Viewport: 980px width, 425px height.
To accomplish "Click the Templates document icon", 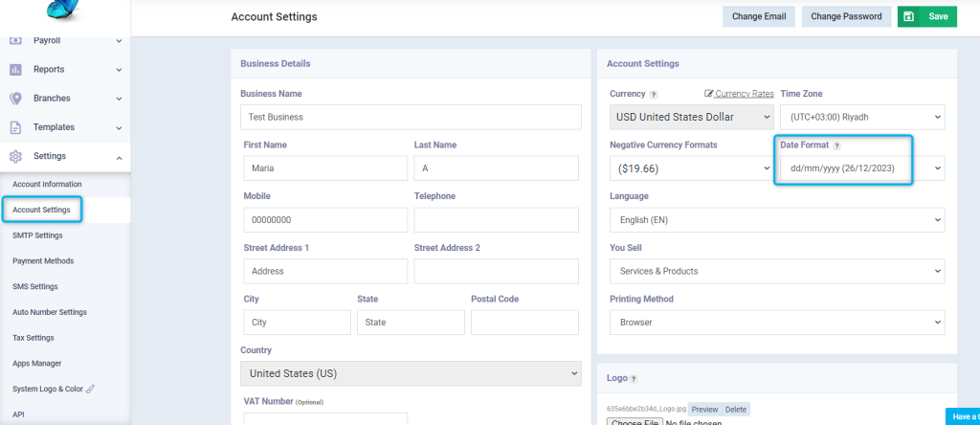I will tap(15, 127).
